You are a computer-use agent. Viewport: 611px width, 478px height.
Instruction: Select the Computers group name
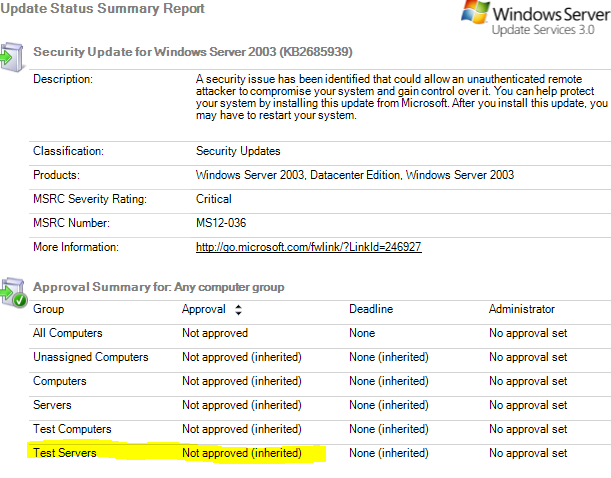pos(60,381)
